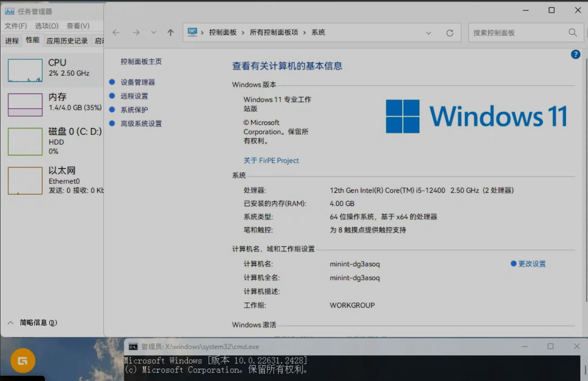Maximize the cmd.exe window
The width and height of the screenshot is (588, 381).
550,346
